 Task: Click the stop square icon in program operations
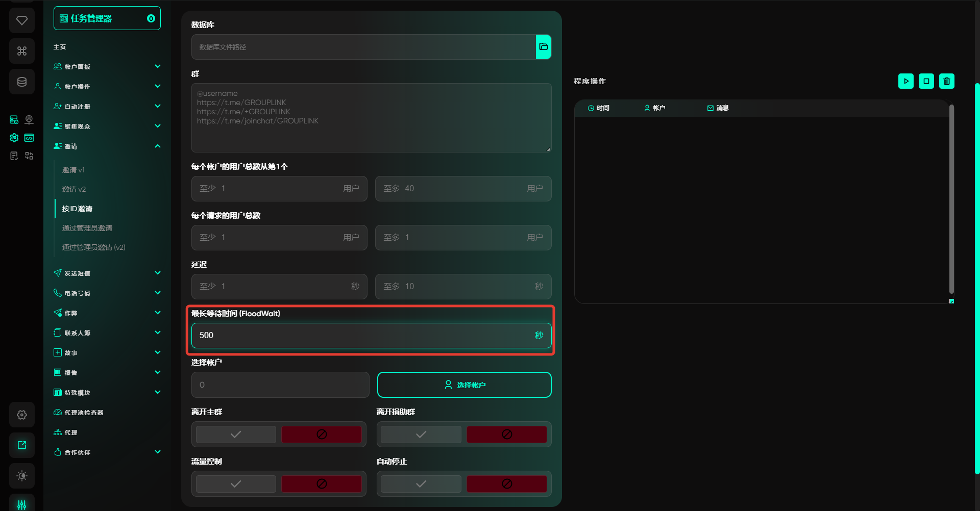point(926,81)
